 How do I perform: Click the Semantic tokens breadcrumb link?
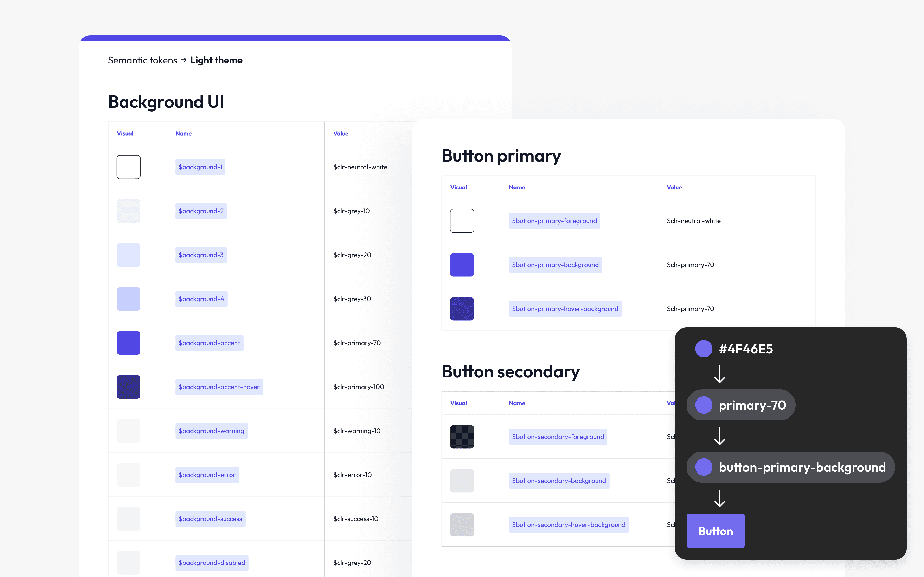[x=142, y=60]
